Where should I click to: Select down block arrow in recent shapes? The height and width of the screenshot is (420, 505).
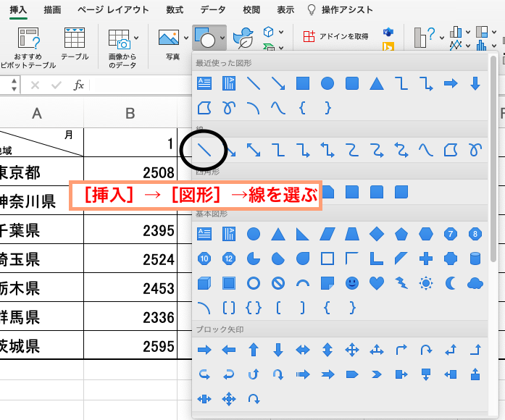click(x=475, y=84)
